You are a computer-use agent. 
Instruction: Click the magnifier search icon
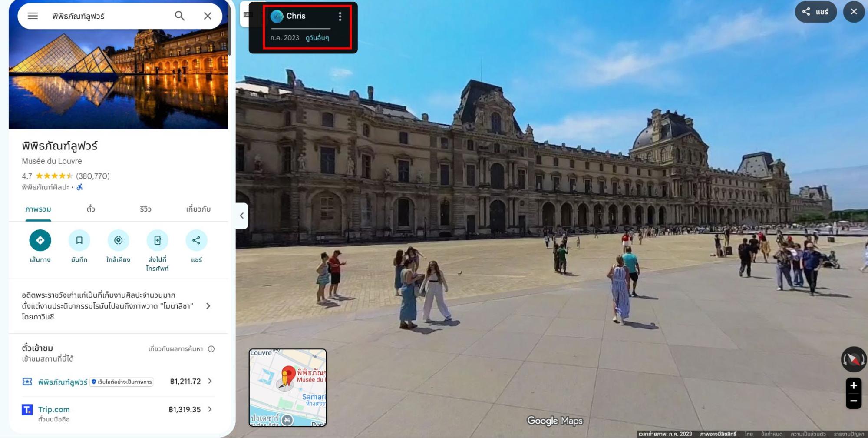(180, 16)
